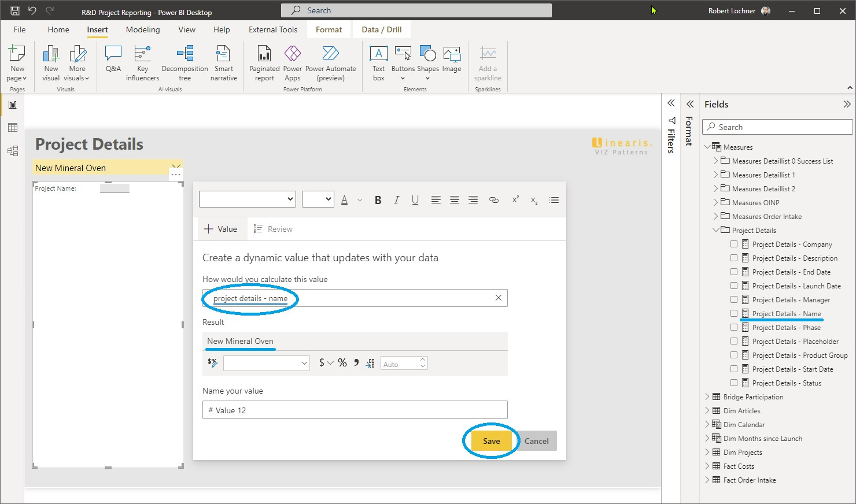Expand the Measures OINP folder
The width and height of the screenshot is (856, 504).
pyautogui.click(x=716, y=202)
